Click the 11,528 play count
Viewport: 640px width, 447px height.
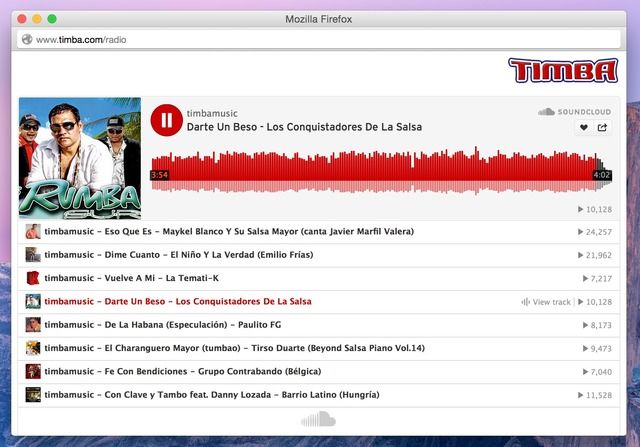click(x=595, y=395)
